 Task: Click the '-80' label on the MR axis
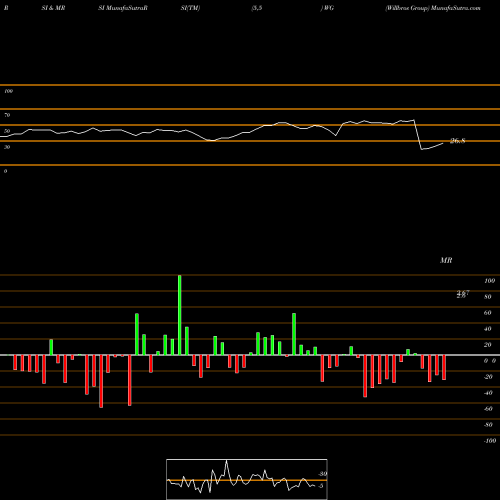click(488, 425)
